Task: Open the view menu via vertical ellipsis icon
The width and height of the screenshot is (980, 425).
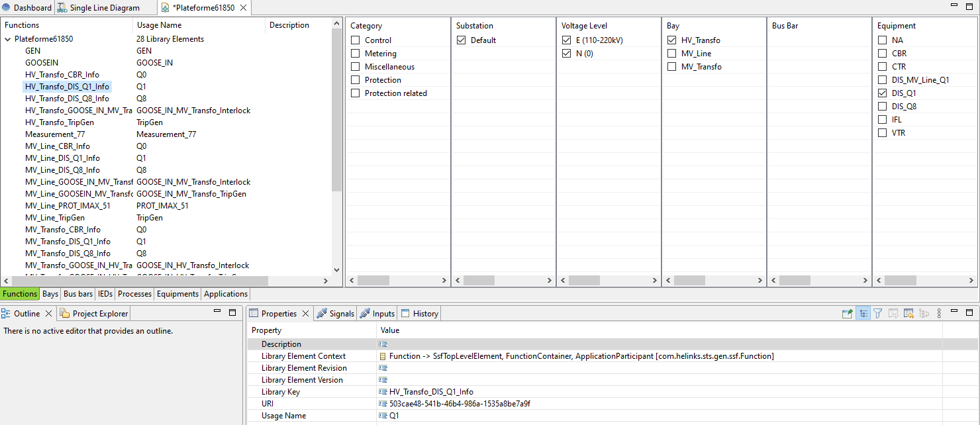Action: tap(939, 313)
